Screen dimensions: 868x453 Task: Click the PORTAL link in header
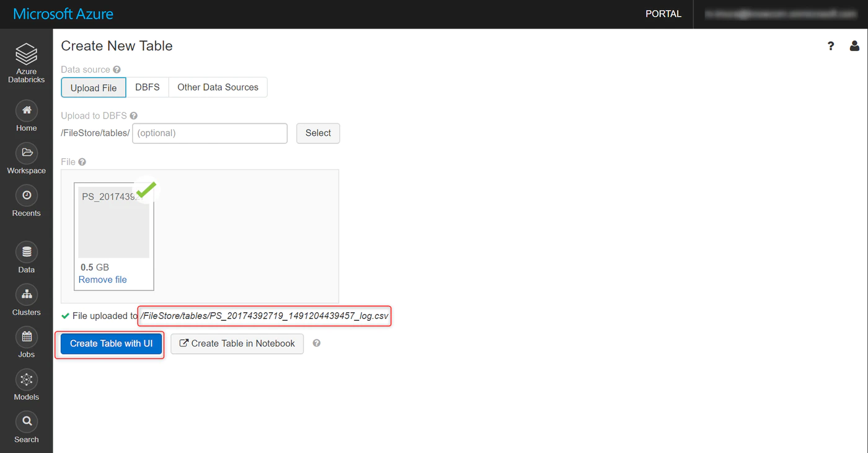click(x=663, y=14)
